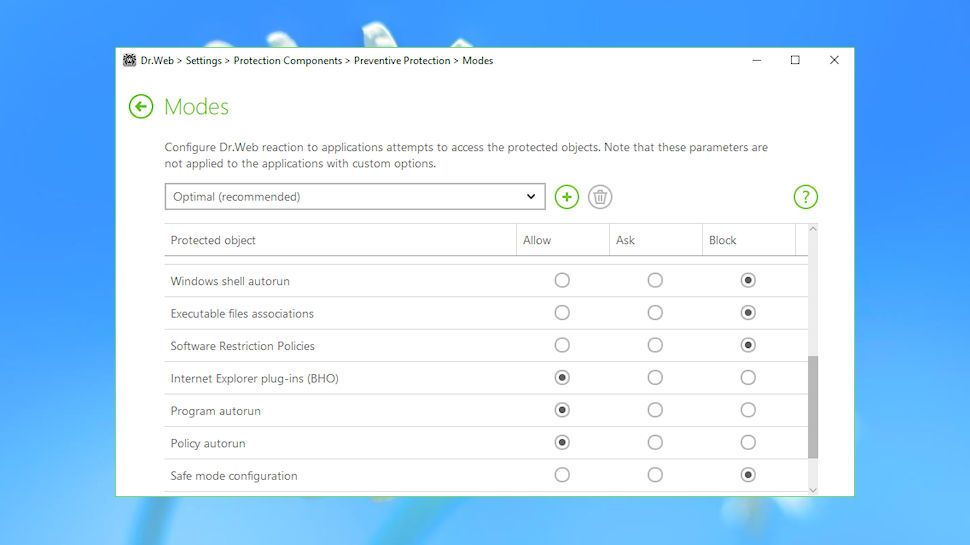This screenshot has height=545, width=970.
Task: Set Policy autorun to Ask
Action: click(655, 442)
